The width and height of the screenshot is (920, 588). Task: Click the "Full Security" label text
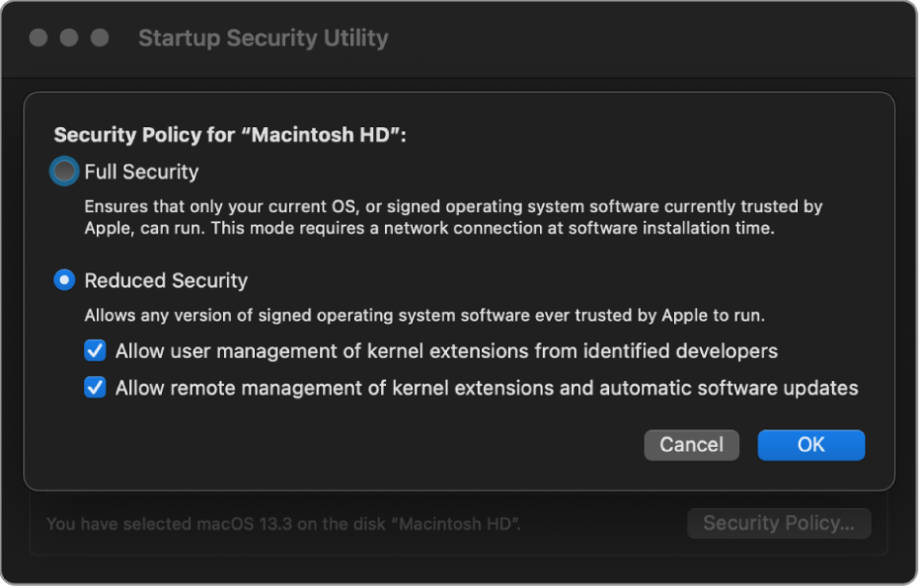(x=141, y=172)
